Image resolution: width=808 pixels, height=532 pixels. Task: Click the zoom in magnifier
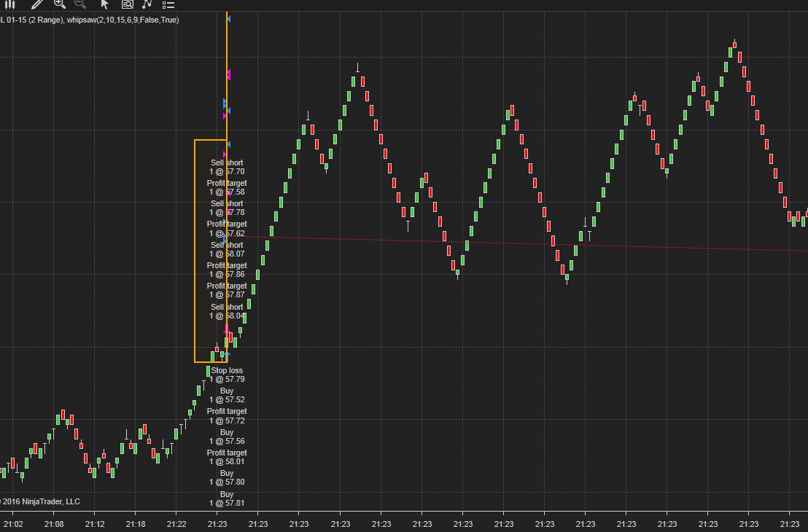(x=60, y=4)
